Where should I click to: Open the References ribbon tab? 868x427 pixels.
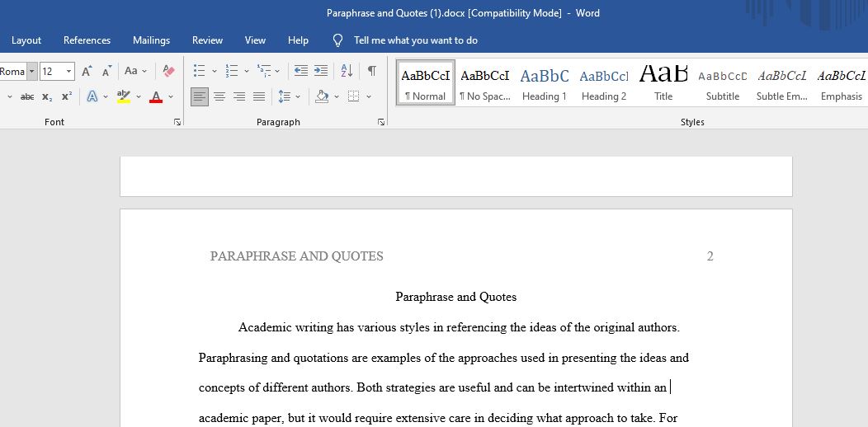87,40
